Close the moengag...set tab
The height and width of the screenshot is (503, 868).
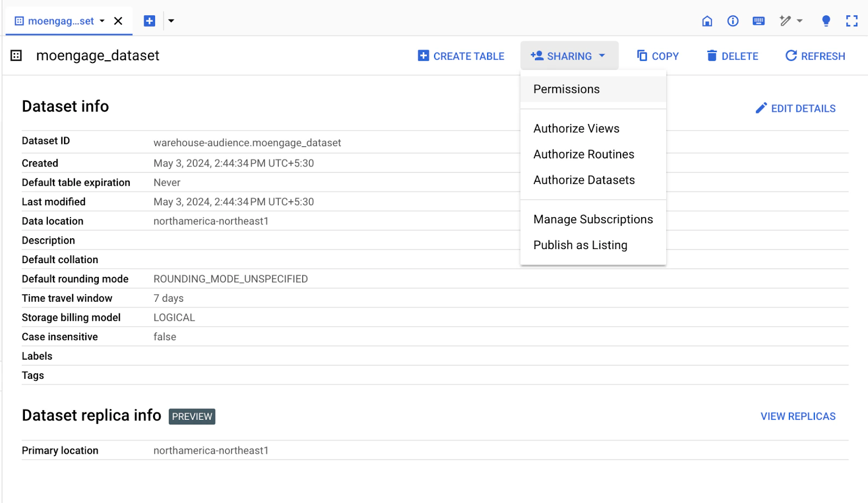coord(118,21)
